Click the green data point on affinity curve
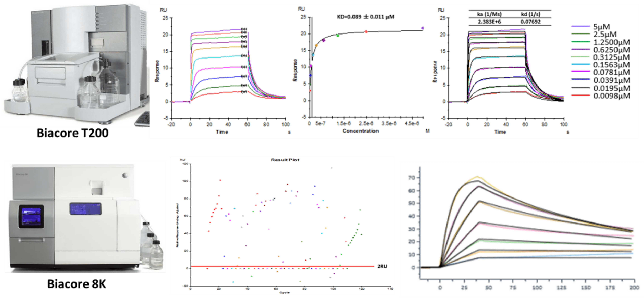The width and height of the screenshot is (644, 300). 338,36
